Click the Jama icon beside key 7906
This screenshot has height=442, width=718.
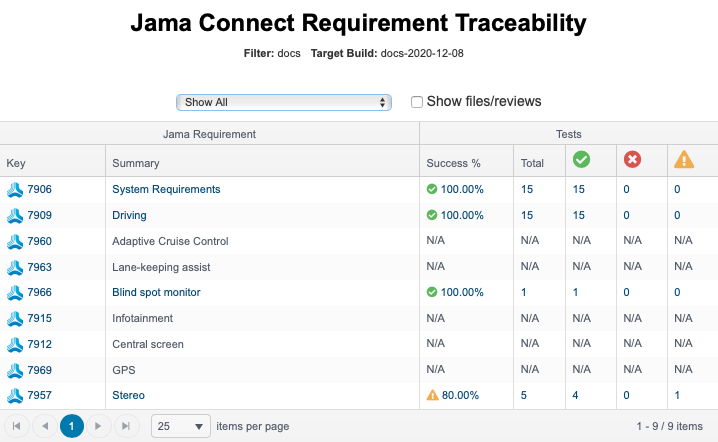point(15,190)
